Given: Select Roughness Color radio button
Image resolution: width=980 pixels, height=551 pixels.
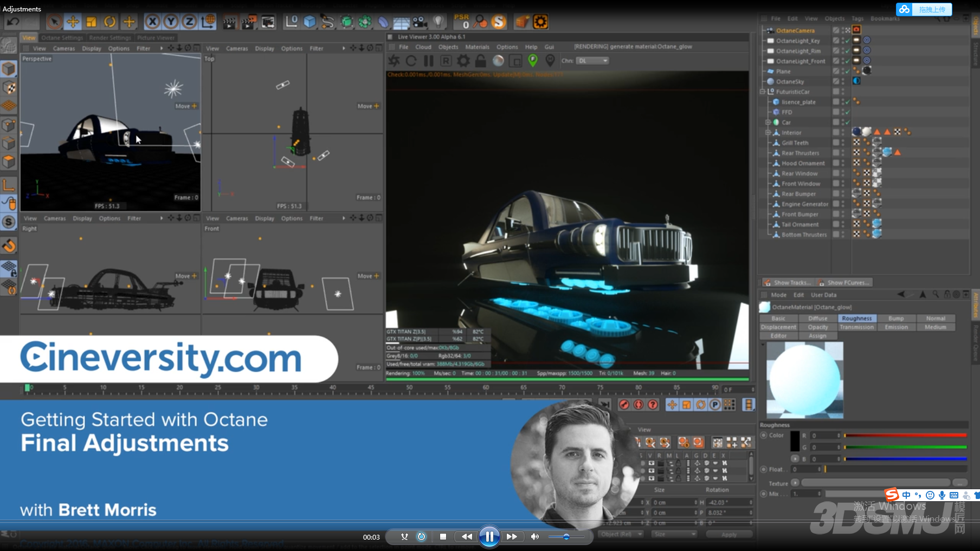Looking at the screenshot, I should (x=764, y=436).
